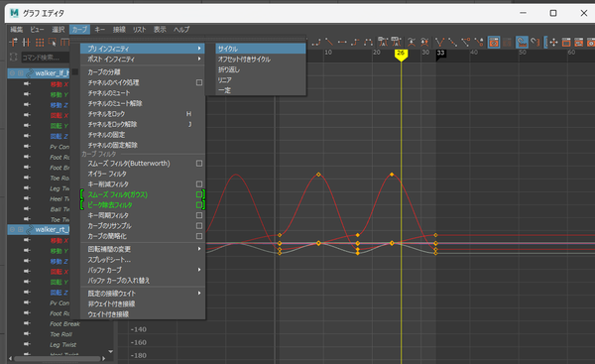Activate the Lattice Deform Keys grid tool

tap(40, 42)
